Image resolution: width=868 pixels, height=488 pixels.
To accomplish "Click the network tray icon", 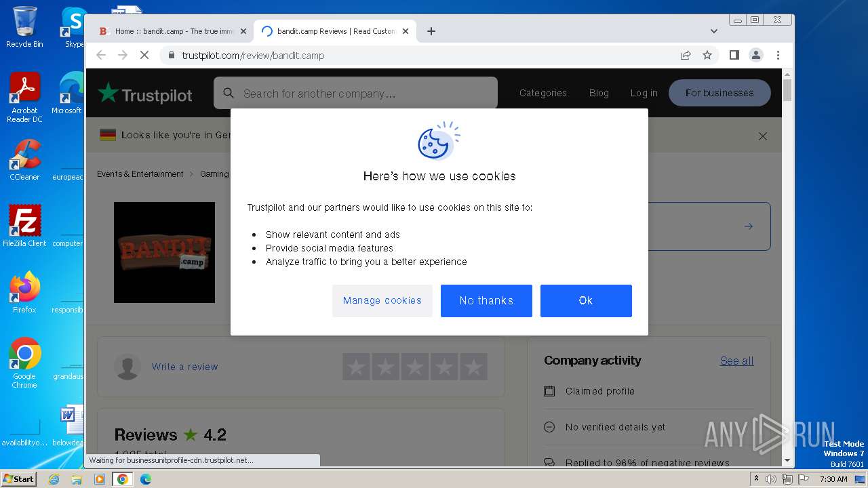I will point(787,479).
